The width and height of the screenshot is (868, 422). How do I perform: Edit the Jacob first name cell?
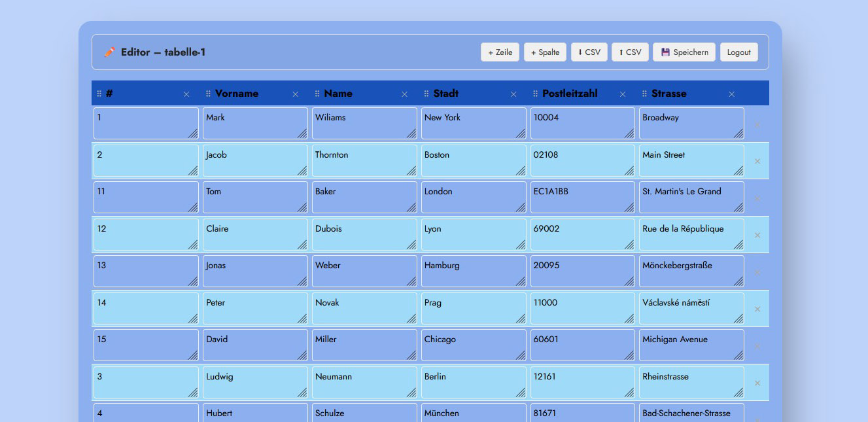255,160
